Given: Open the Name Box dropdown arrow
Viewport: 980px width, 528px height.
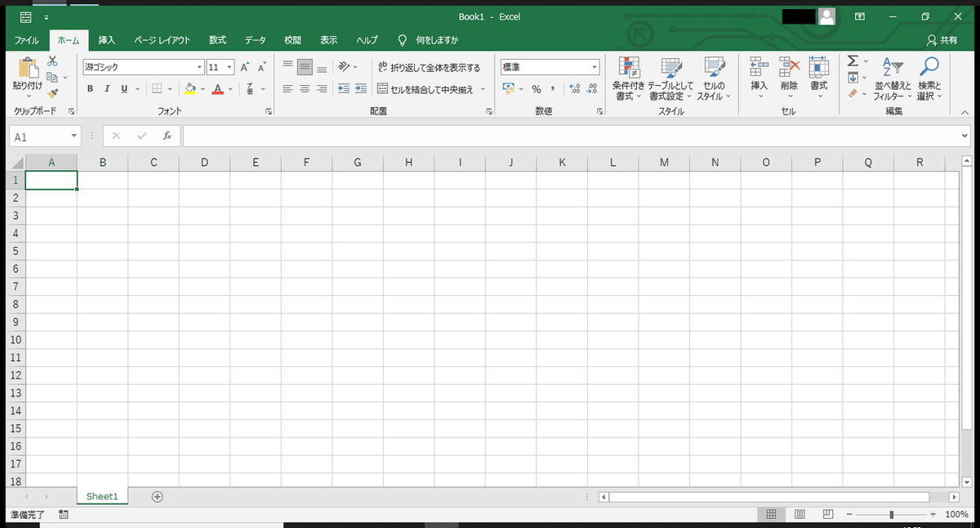Looking at the screenshot, I should 74,136.
